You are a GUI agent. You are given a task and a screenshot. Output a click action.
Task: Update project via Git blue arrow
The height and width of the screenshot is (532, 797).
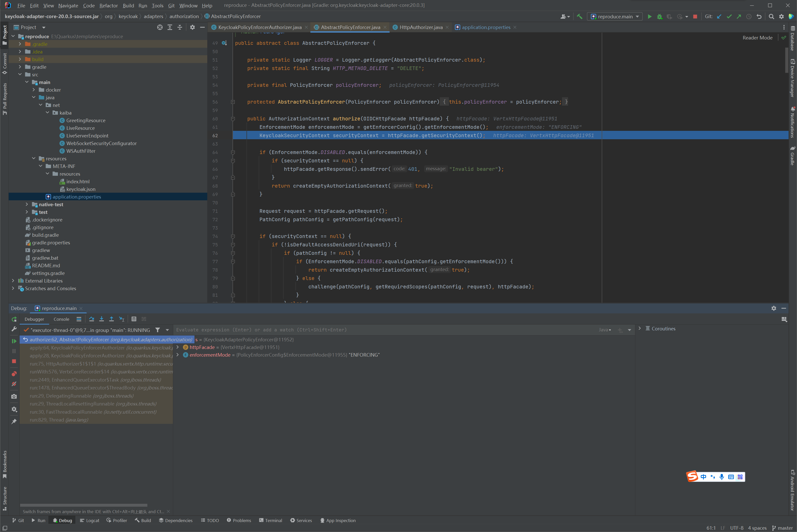coord(719,16)
